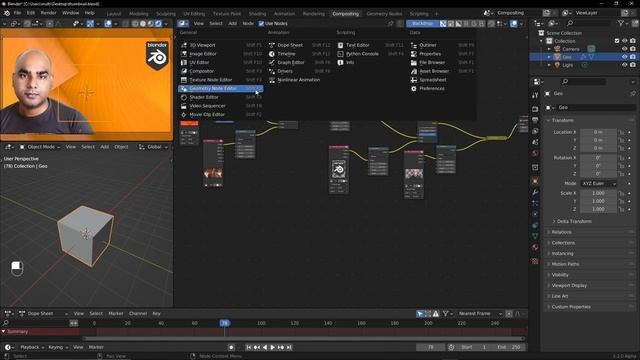
Task: Hide Camera in viewport via eye icon
Action: (624, 49)
